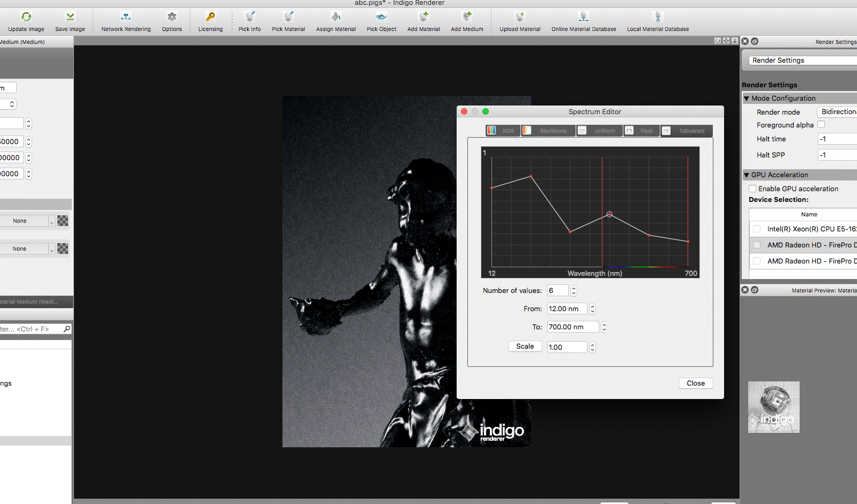Viewport: 857px width, 504px height.
Task: Activate the Pick Object tool
Action: coord(381,17)
